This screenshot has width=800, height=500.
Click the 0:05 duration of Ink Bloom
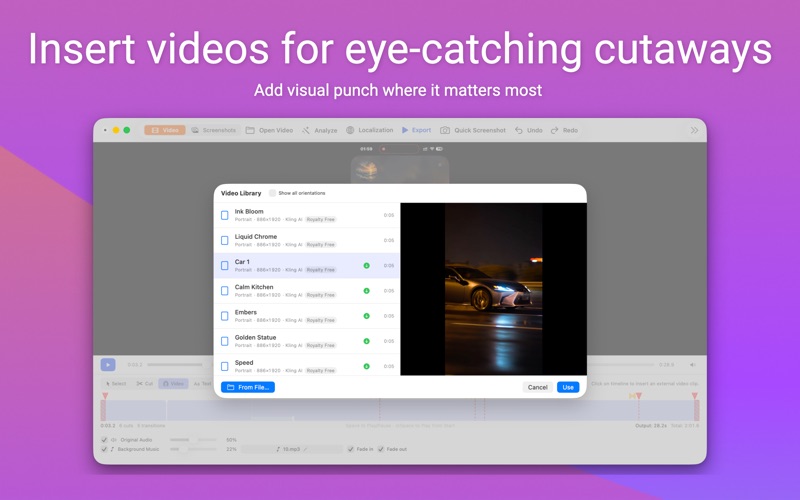point(389,215)
